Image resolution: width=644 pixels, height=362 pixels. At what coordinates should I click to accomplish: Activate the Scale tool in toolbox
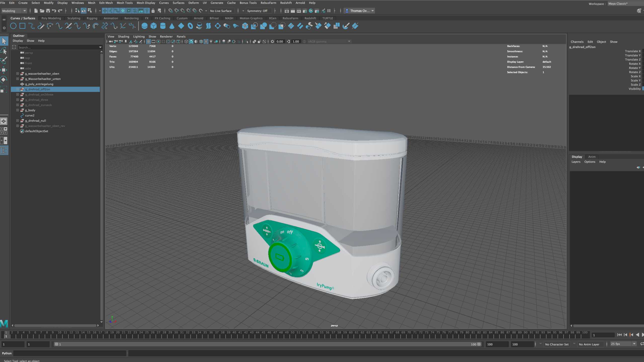pyautogui.click(x=4, y=89)
